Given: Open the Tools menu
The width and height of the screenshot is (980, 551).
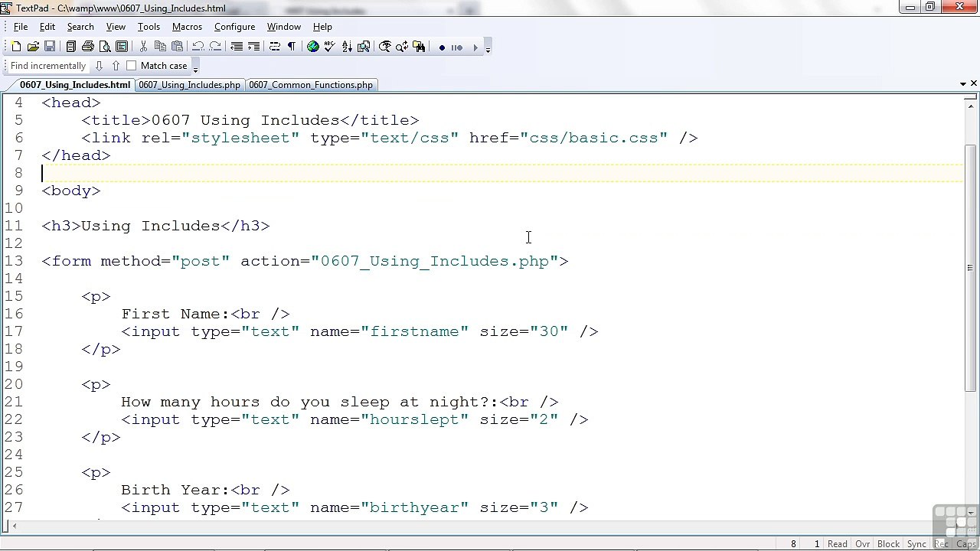Looking at the screenshot, I should click(149, 27).
